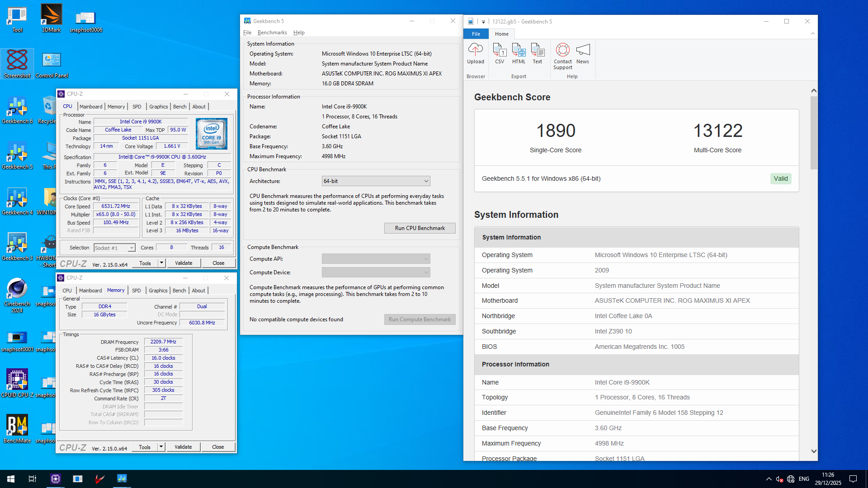Open the quick access toolbar customize arrow
The image size is (868, 488).
(483, 22)
